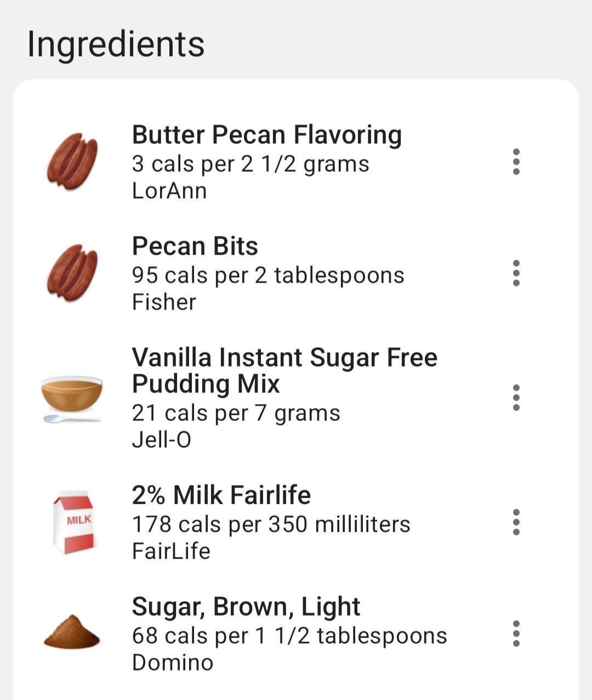Open options menu for Butter Pecan Flavoring

tap(516, 162)
